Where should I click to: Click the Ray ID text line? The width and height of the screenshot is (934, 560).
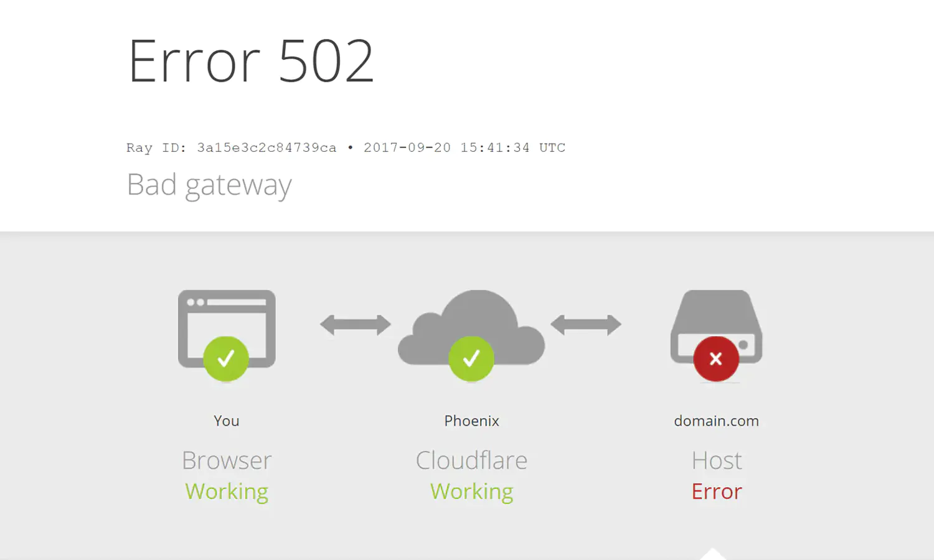click(346, 147)
